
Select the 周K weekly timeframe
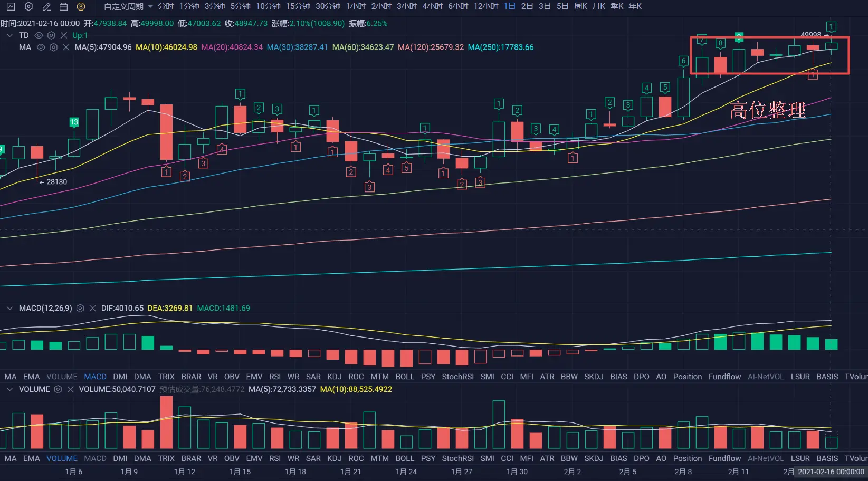[580, 6]
